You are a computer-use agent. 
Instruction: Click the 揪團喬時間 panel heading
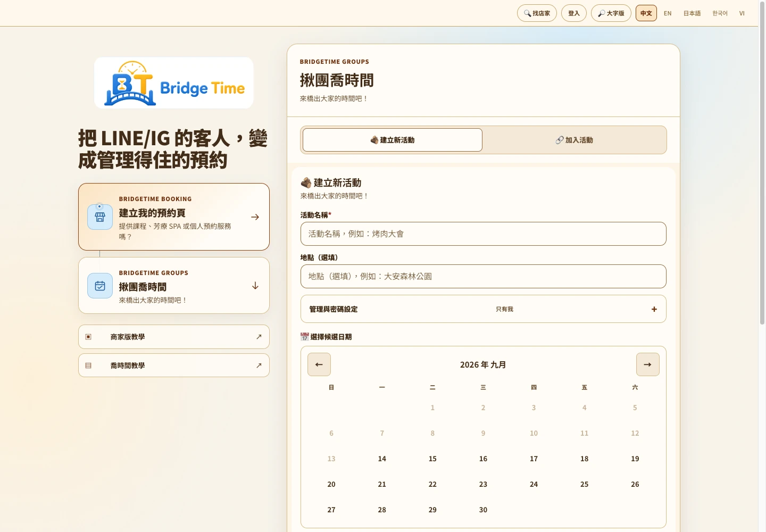pyautogui.click(x=337, y=80)
